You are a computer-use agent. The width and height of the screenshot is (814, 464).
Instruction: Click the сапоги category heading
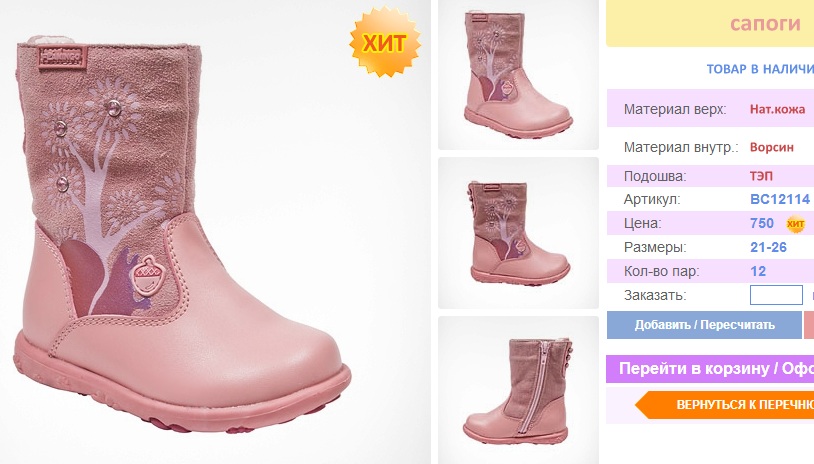tap(765, 24)
